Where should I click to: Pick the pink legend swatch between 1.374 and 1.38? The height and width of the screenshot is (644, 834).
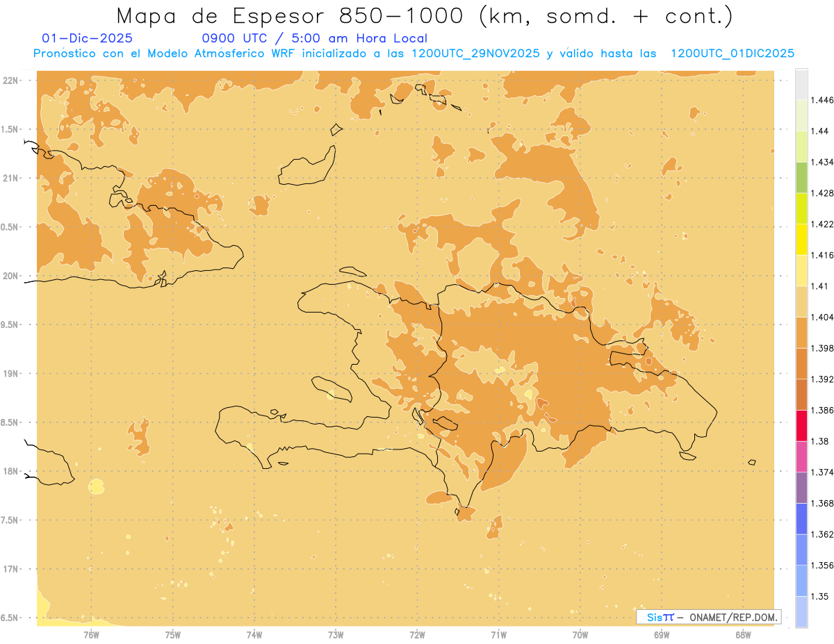(801, 456)
